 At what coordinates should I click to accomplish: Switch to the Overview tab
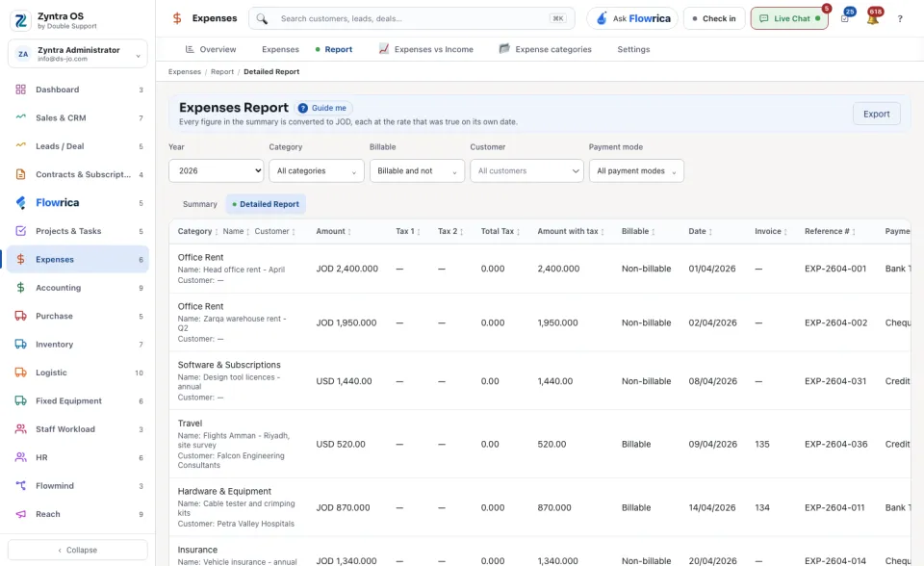pyautogui.click(x=211, y=49)
